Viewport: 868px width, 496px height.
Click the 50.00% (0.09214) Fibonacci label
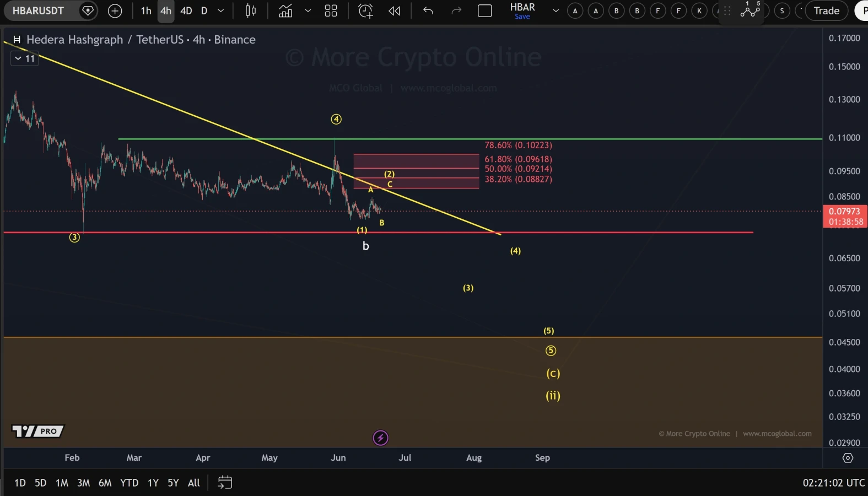pyautogui.click(x=518, y=169)
